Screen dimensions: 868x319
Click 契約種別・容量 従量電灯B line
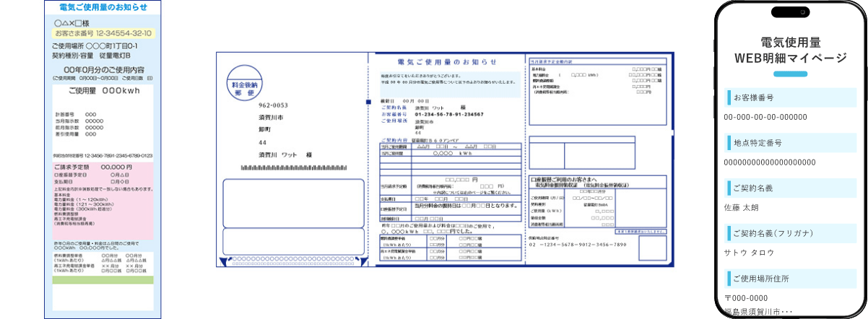pyautogui.click(x=91, y=55)
